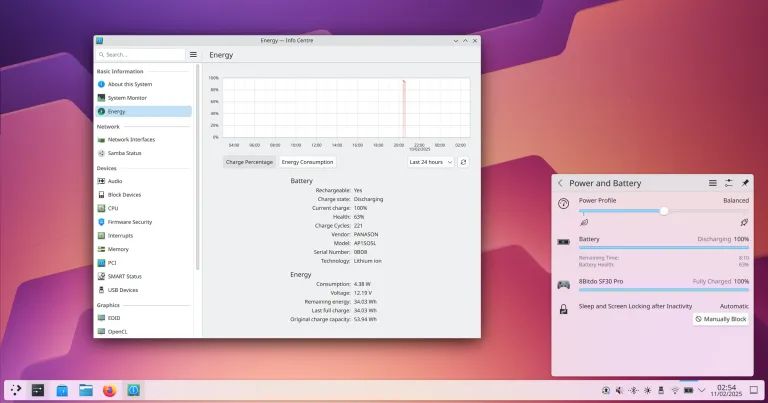Image resolution: width=768 pixels, height=403 pixels.
Task: Open About this System page
Action: click(144, 84)
